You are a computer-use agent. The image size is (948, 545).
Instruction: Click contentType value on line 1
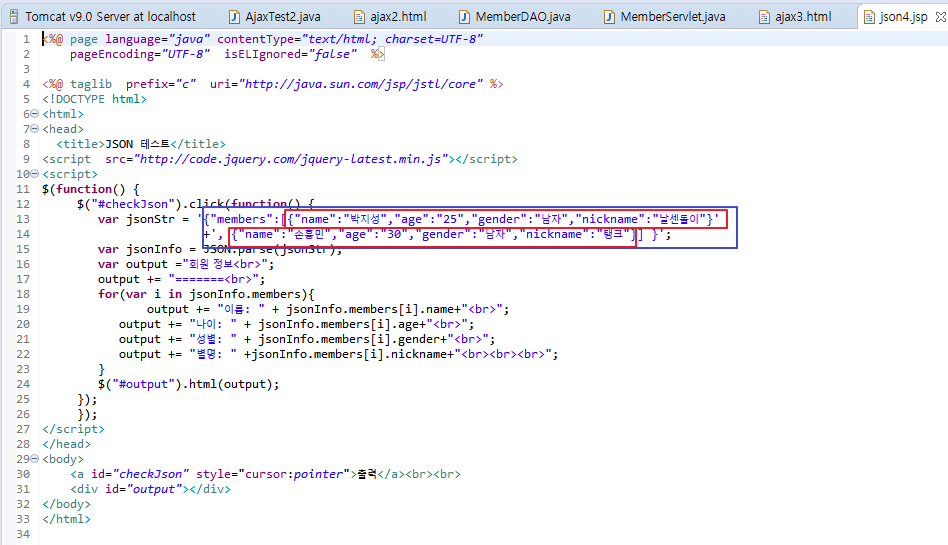[x=392, y=39]
